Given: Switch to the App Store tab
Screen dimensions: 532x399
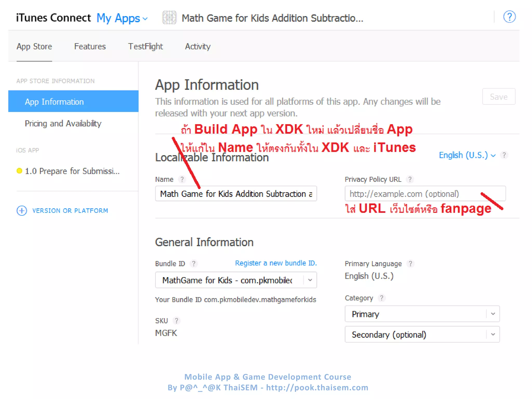Looking at the screenshot, I should tap(34, 46).
